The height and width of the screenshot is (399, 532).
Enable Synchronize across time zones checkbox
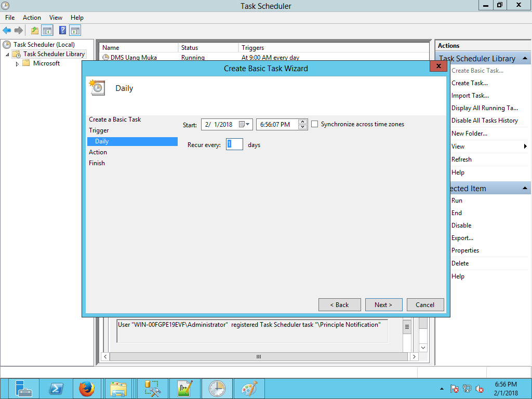click(x=314, y=124)
